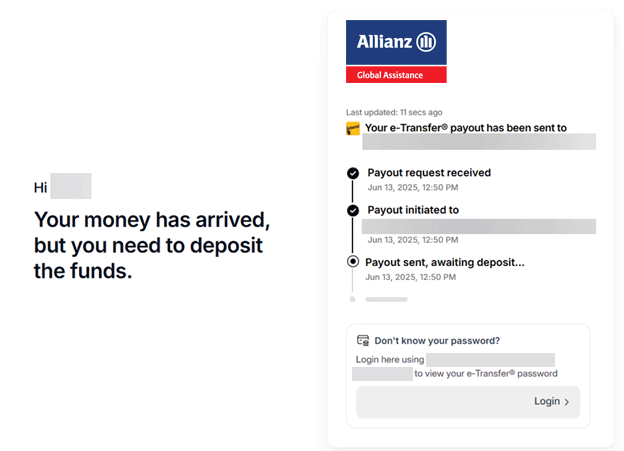Viewport: 624px width, 451px height.
Task: Click the yellow Interac e-Transfer icon
Action: pos(353,128)
